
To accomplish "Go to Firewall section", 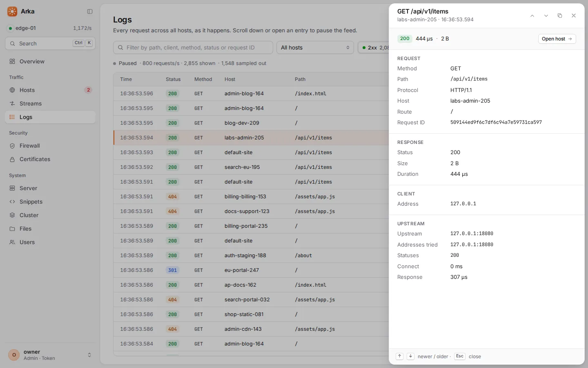I will [x=50, y=146].
